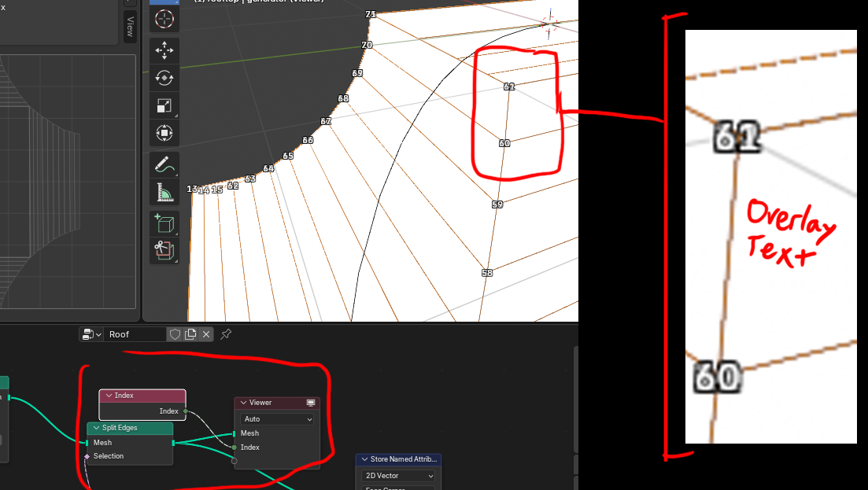Click the index label 67 in viewport
The image size is (868, 490).
(326, 121)
